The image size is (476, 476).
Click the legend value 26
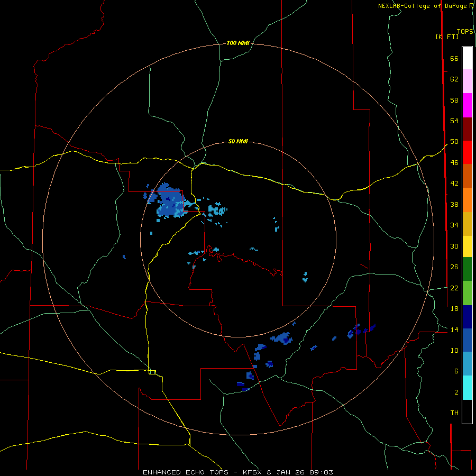click(454, 267)
